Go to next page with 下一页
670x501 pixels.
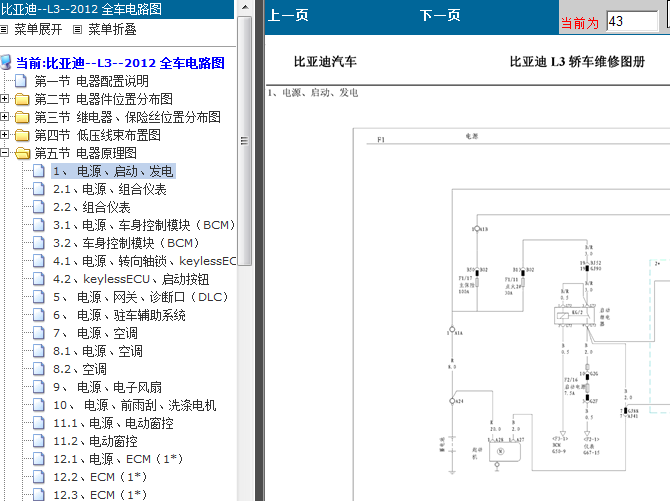click(x=440, y=15)
